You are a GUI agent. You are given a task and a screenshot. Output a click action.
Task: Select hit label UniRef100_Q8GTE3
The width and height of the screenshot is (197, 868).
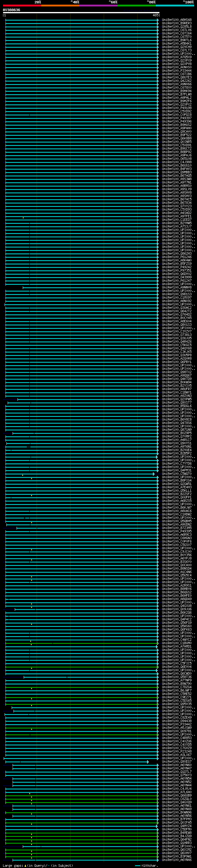coord(177,78)
